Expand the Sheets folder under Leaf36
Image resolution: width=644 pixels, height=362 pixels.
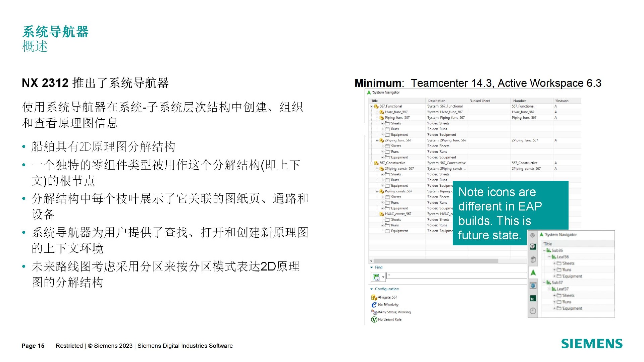(x=554, y=263)
